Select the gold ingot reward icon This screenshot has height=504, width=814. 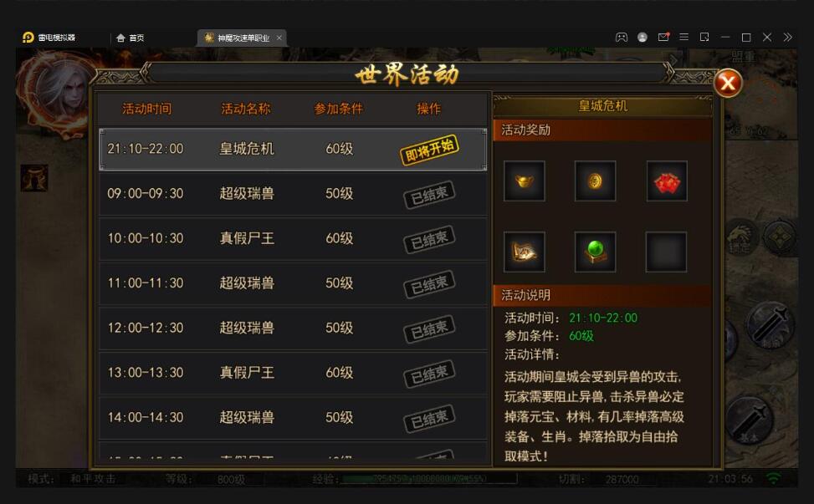tap(525, 181)
